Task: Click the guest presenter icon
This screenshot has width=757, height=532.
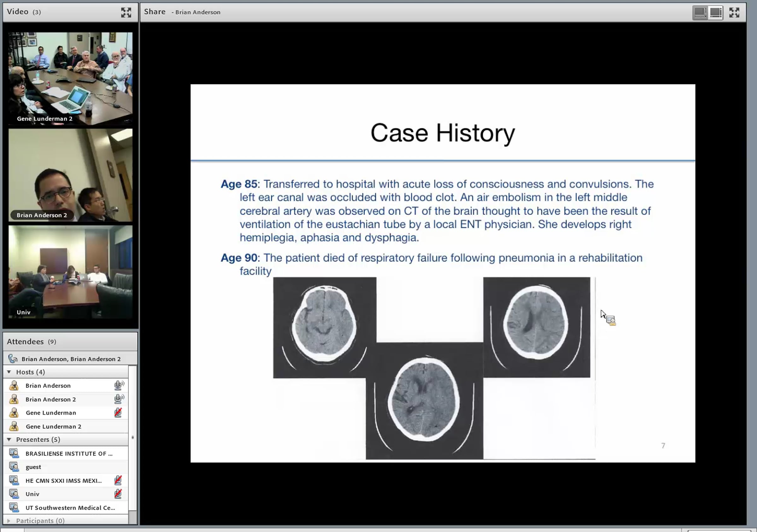Action: point(14,467)
